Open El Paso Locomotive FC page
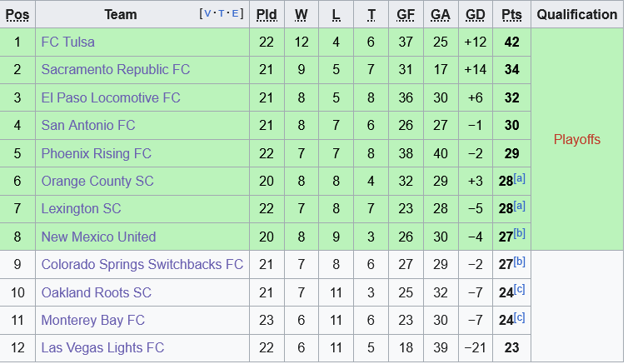The height and width of the screenshot is (364, 628). tap(111, 97)
